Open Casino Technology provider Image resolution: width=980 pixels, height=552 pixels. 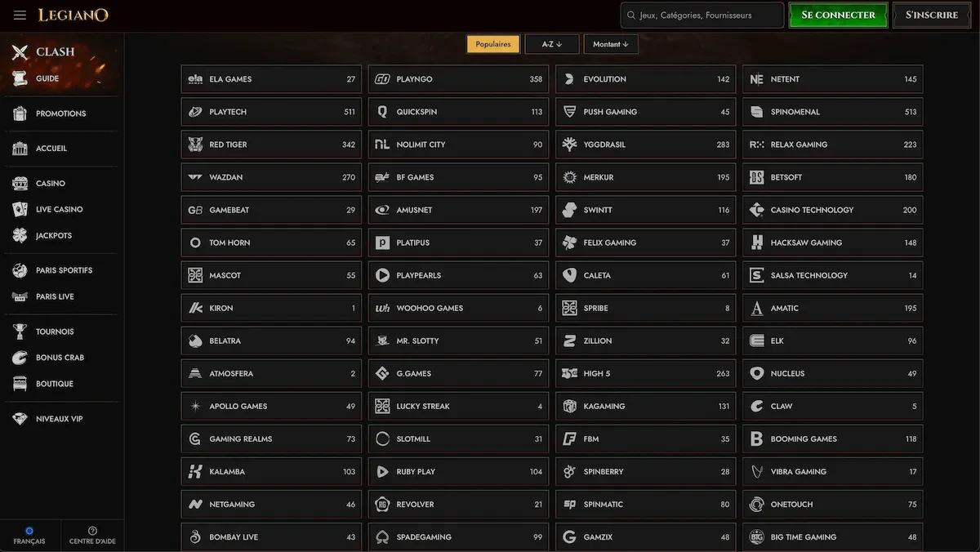833,210
